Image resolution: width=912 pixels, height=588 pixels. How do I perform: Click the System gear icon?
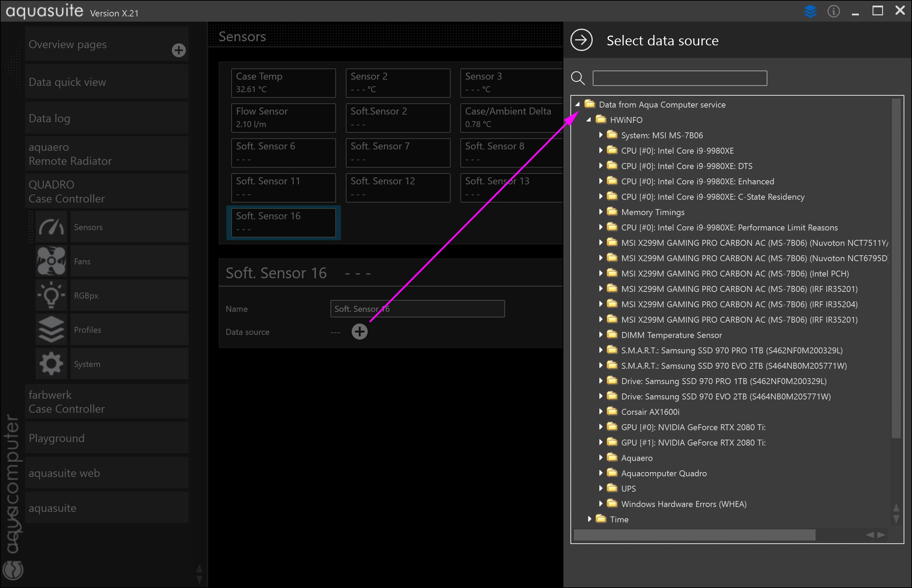(51, 363)
